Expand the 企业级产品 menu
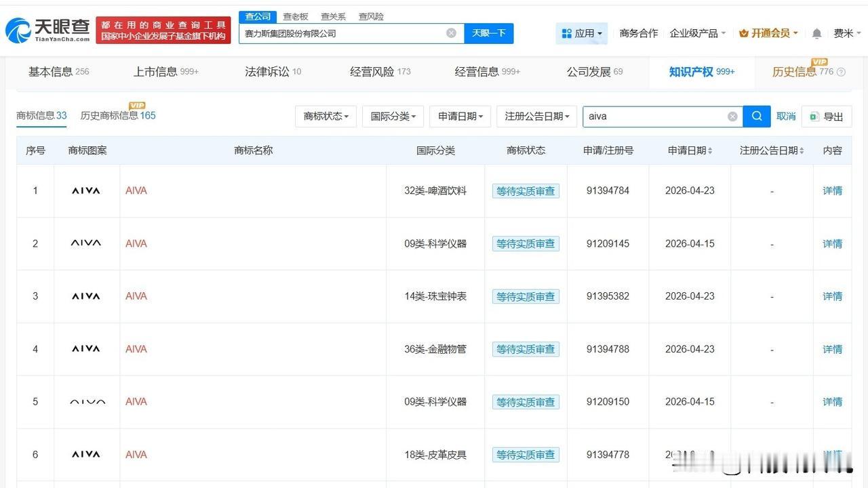This screenshot has height=488, width=868. [x=698, y=33]
